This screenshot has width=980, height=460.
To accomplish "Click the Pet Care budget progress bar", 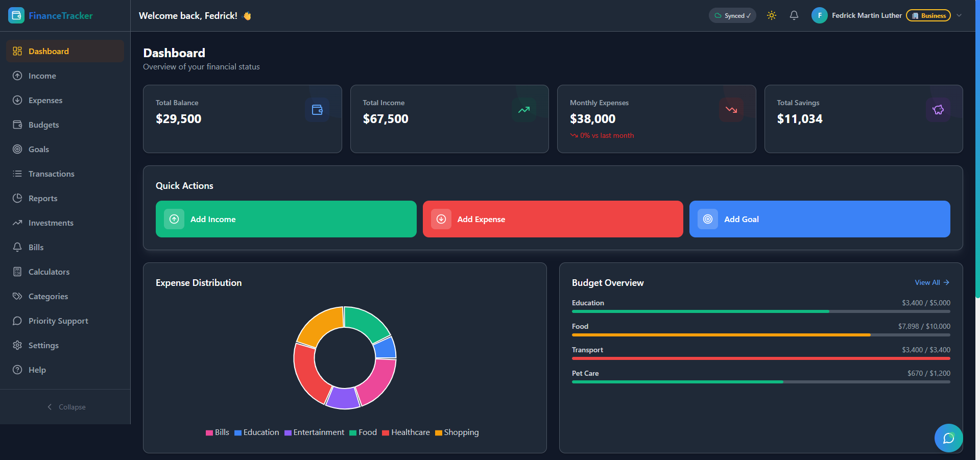I will coord(761,382).
